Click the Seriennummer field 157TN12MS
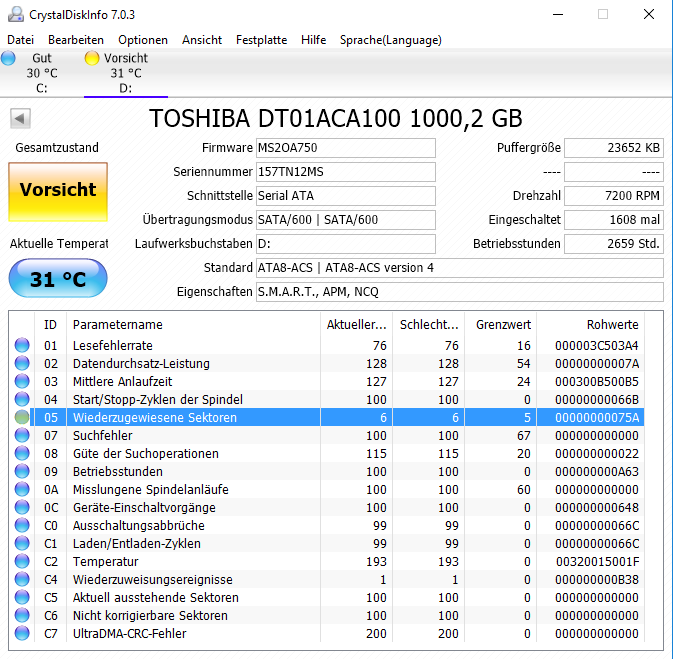This screenshot has width=673, height=659. (x=346, y=172)
